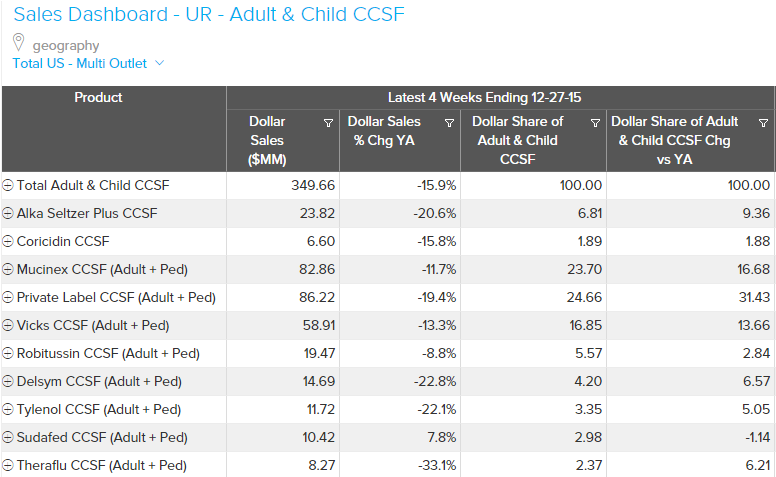Collapse the Vicks CCSF row
Screen dimensions: 776x477
(8, 325)
